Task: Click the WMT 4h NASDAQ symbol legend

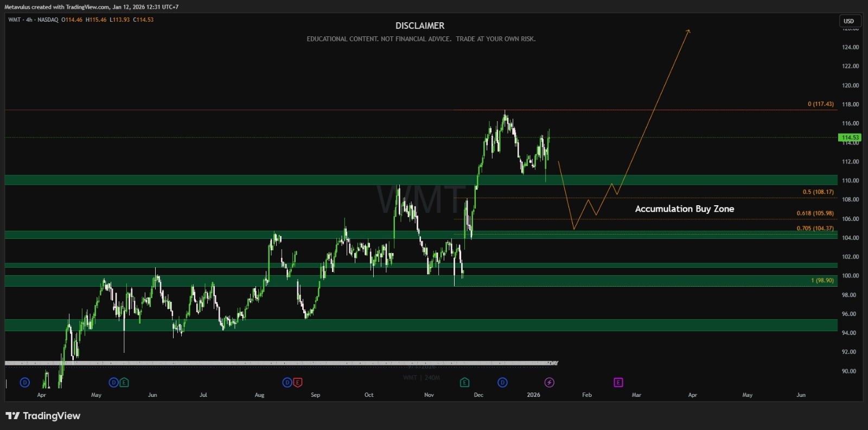Action: [33, 20]
